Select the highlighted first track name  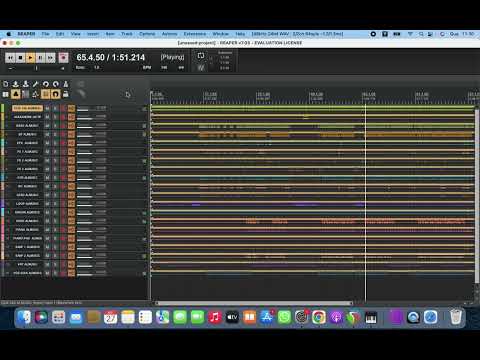click(x=27, y=108)
